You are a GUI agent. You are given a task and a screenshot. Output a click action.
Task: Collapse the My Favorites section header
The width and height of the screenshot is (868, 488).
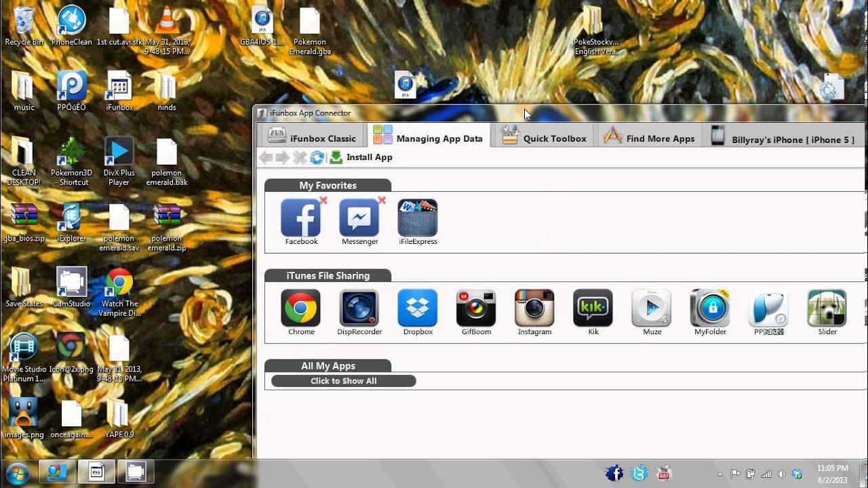(x=328, y=185)
